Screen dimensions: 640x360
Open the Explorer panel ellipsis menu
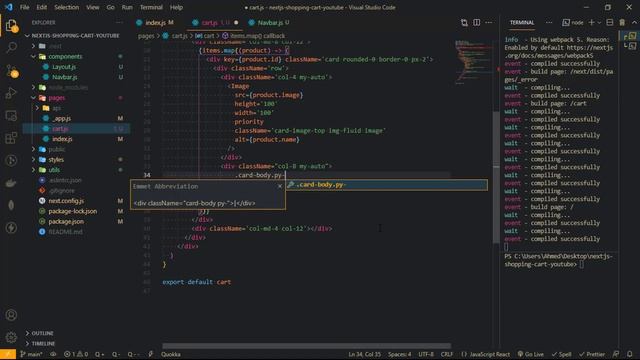tap(120, 22)
